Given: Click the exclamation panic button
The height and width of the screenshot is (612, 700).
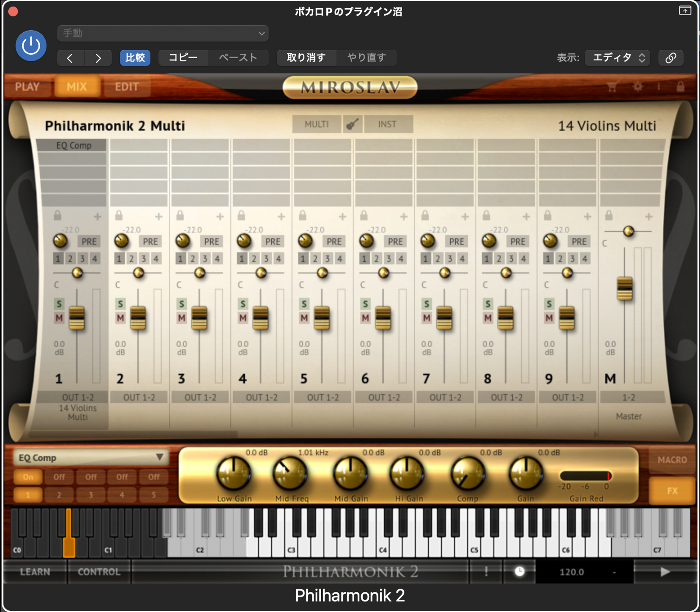Looking at the screenshot, I should [486, 571].
